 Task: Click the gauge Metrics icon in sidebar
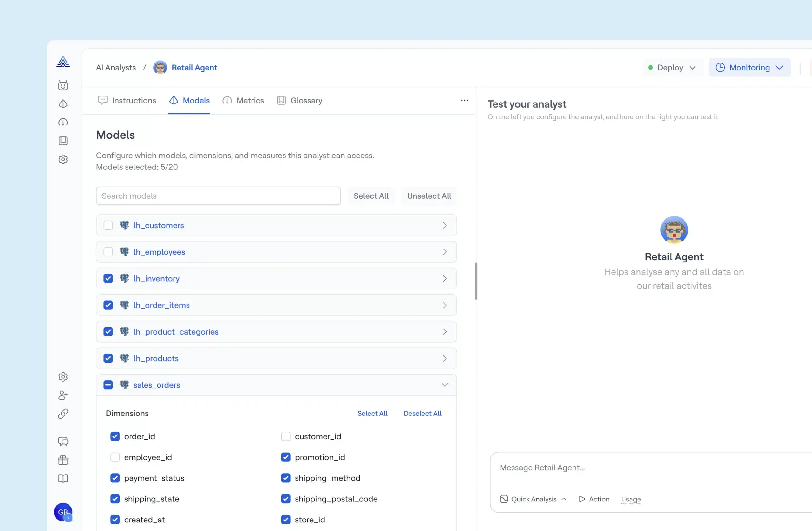click(63, 122)
